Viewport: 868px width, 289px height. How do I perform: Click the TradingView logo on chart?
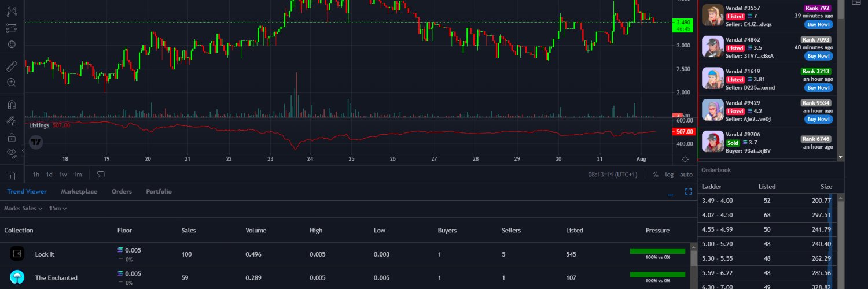click(x=36, y=142)
